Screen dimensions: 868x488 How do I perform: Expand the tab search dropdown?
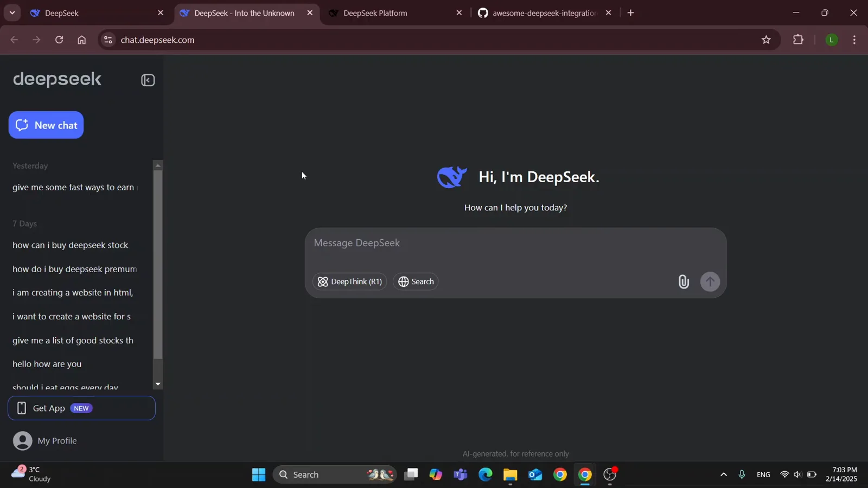[x=12, y=13]
